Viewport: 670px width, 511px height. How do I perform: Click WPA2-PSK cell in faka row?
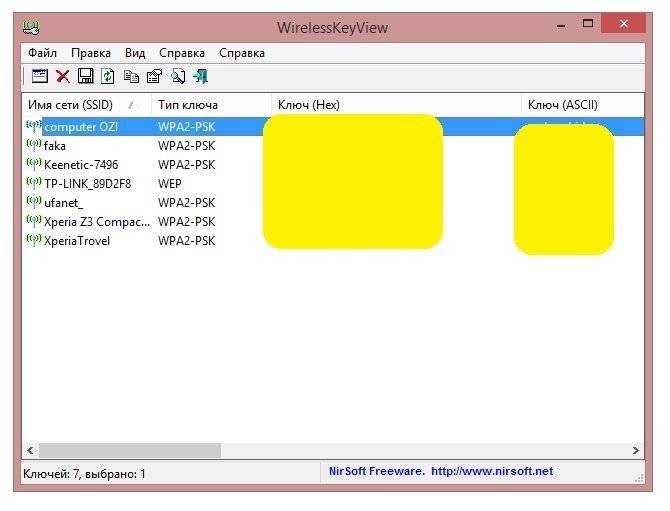(x=187, y=146)
